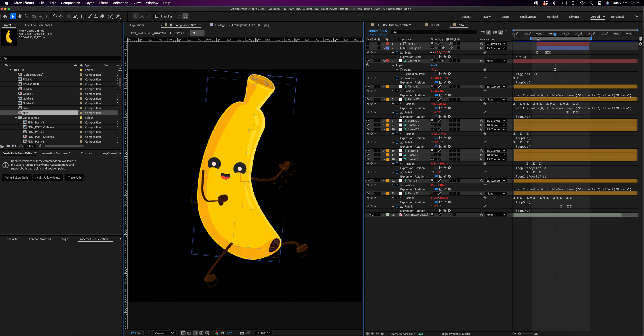This screenshot has height=336, width=644.
Task: Mute audio on CCK_Re wav layer
Action: [x=371, y=215]
